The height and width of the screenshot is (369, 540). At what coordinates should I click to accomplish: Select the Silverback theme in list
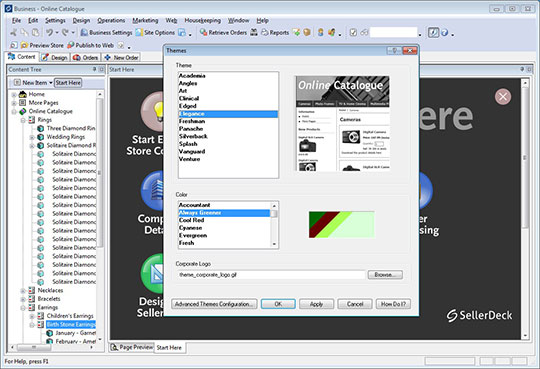228,136
